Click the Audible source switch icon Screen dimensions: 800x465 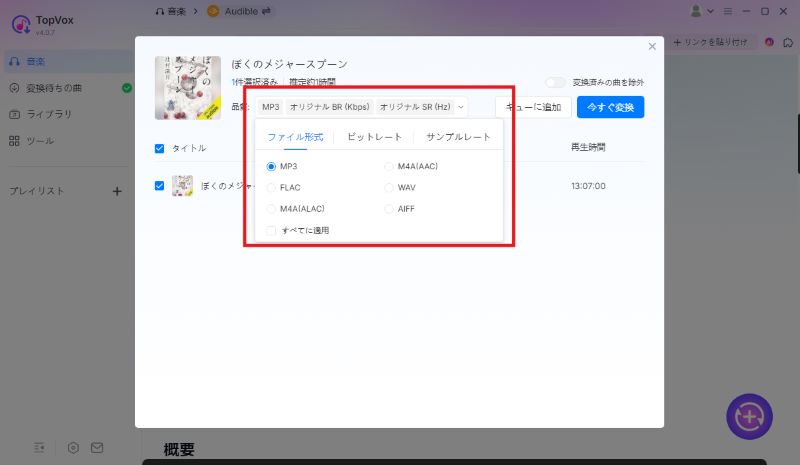click(266, 11)
